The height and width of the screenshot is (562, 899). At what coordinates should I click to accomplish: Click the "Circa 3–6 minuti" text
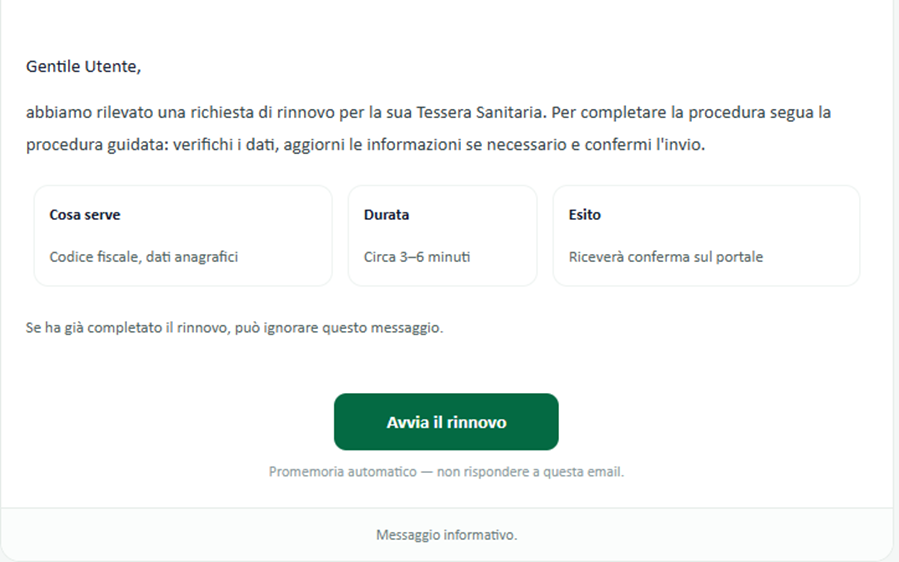417,257
